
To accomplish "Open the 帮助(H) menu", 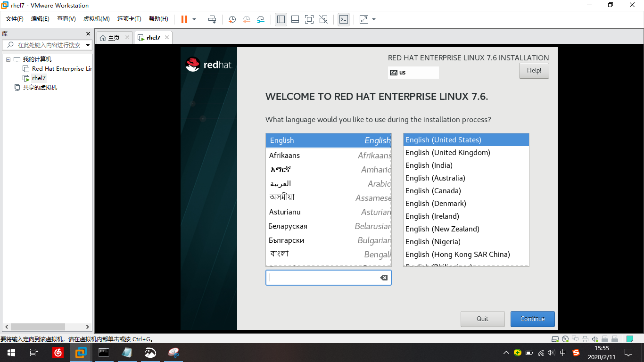I will tap(158, 19).
